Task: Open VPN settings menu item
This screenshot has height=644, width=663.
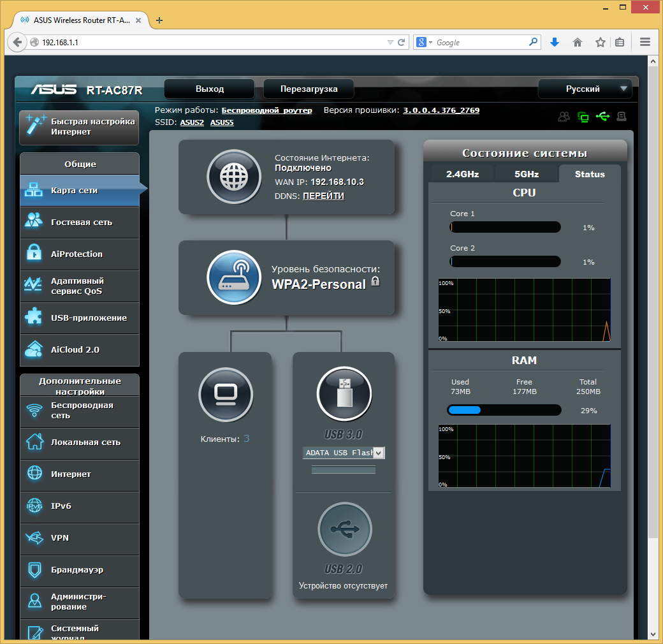Action: [x=80, y=538]
